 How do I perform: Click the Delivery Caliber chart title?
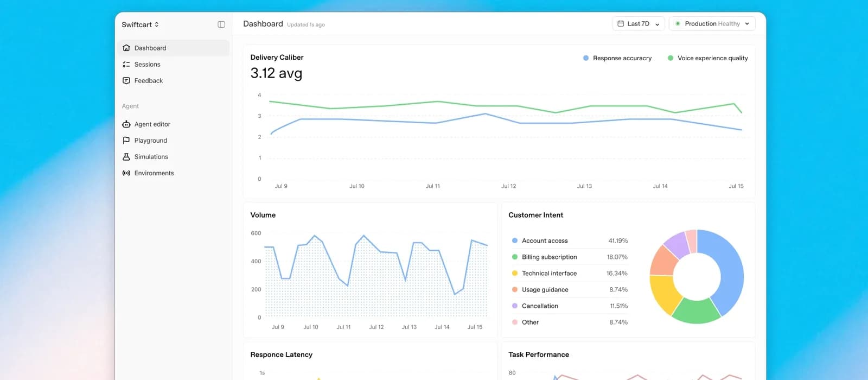[x=277, y=57]
